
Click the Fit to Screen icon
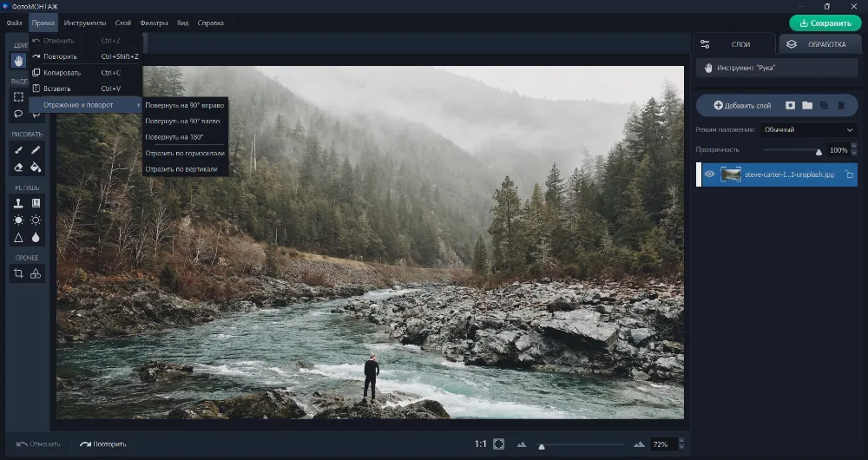pyautogui.click(x=499, y=444)
